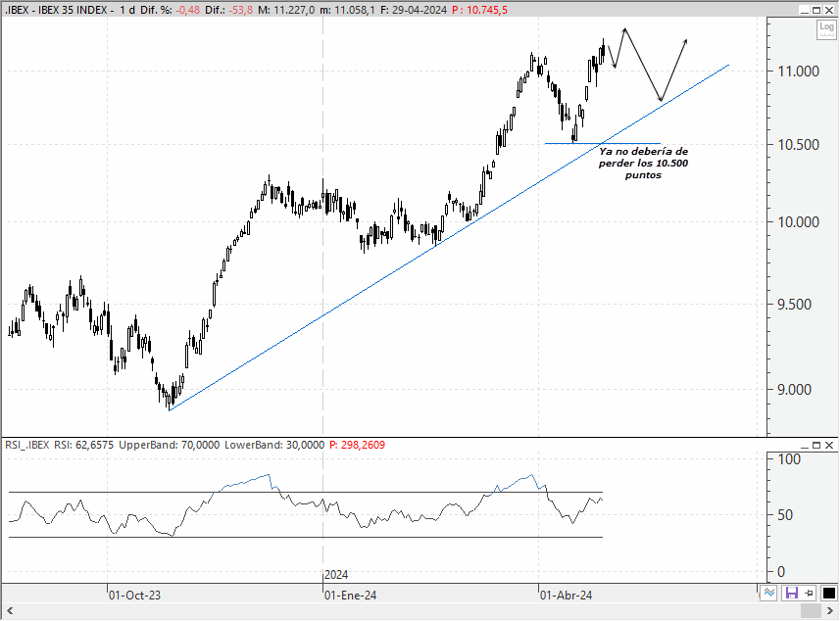Click the '01-Oct-23' date axis label
840x621 pixels.
[x=134, y=596]
